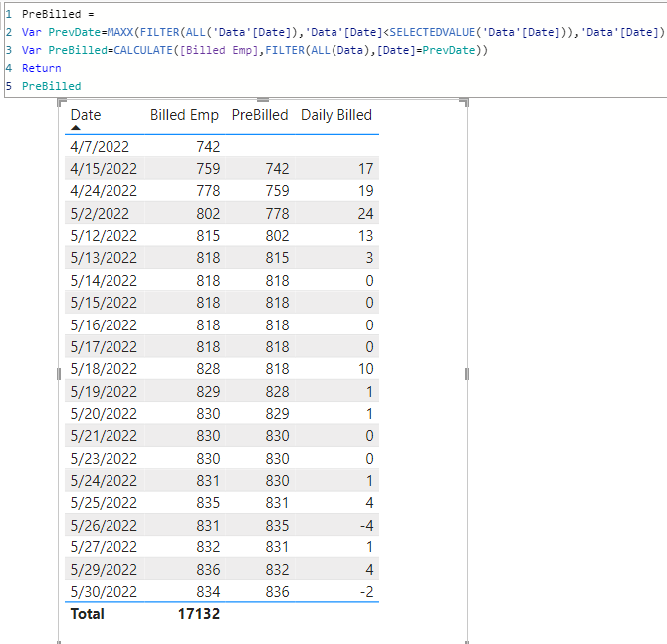667x644 pixels.
Task: Select the 5/19/2022 date cell
Action: tap(104, 392)
